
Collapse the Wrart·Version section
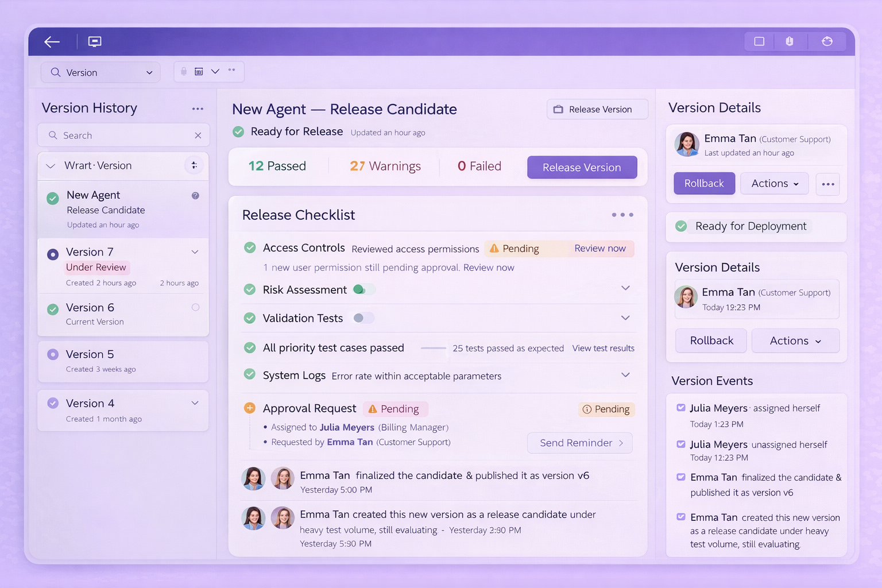[x=51, y=165]
